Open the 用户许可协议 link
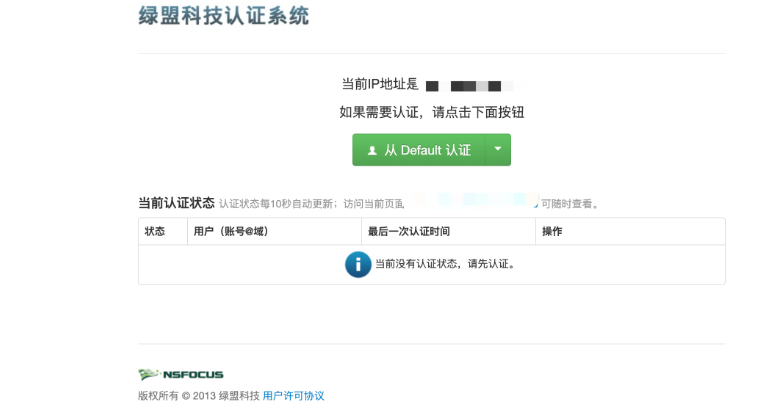Screen dimensions: 783x418 click(294, 396)
